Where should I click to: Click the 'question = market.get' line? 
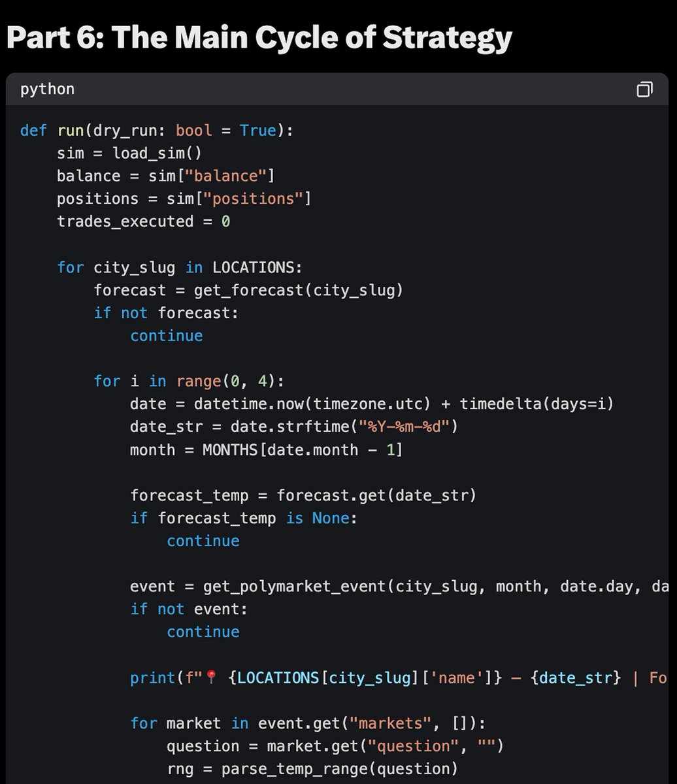[335, 745]
